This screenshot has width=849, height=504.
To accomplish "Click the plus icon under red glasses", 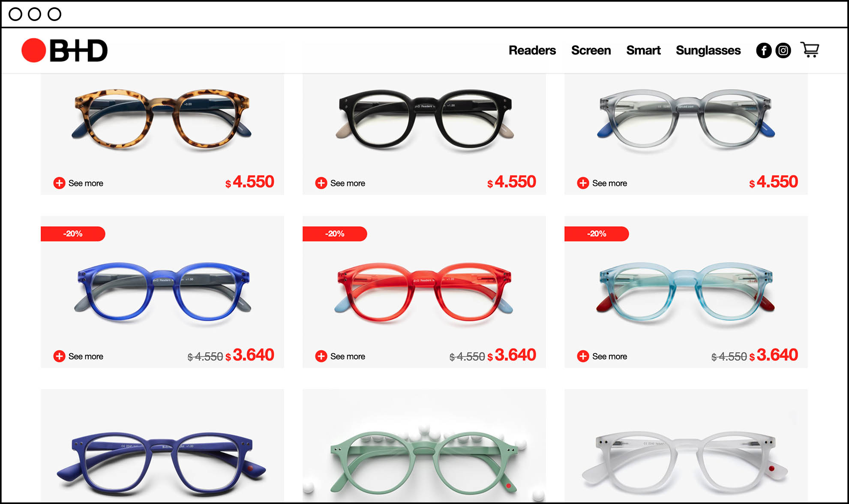I will (321, 356).
